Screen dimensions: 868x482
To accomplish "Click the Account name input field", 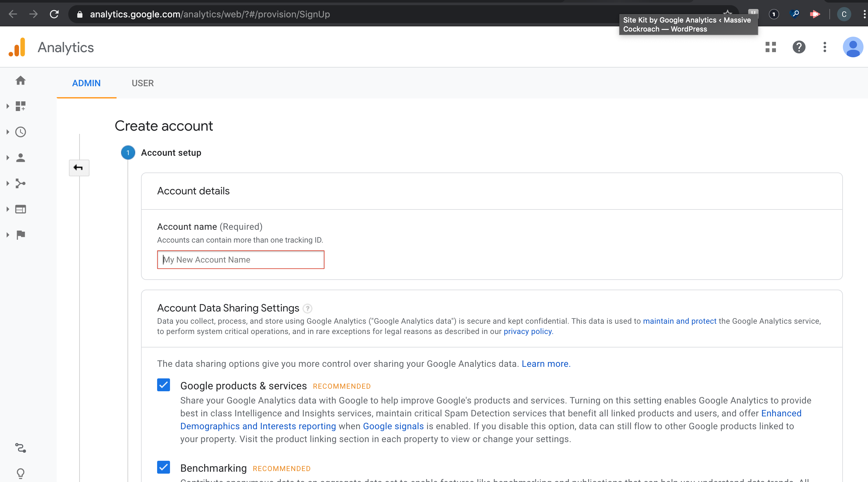I will coord(240,260).
